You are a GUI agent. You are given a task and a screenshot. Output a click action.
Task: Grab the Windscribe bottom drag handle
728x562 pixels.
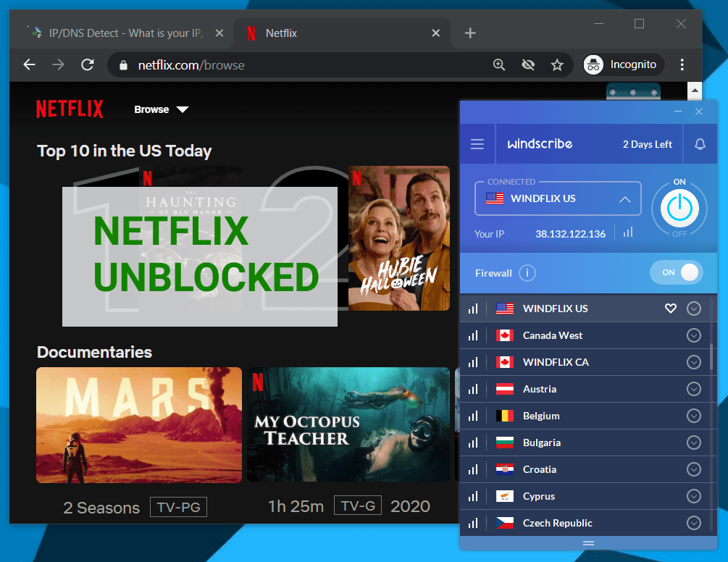588,543
